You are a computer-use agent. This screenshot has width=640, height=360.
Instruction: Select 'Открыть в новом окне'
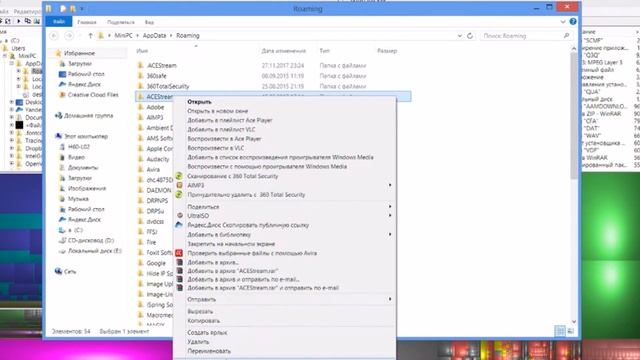218,111
